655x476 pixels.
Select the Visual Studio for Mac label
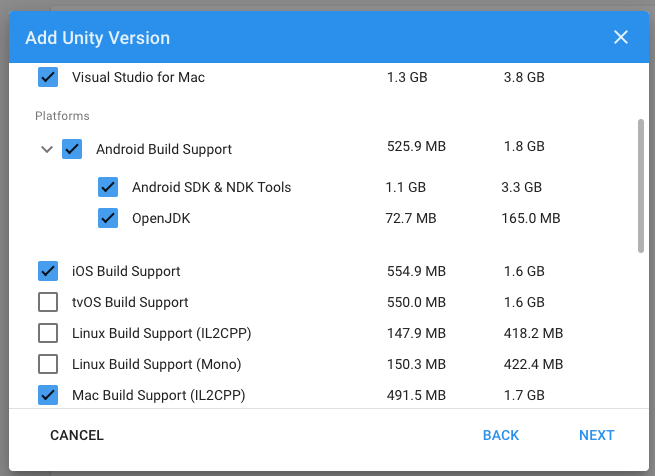(138, 77)
